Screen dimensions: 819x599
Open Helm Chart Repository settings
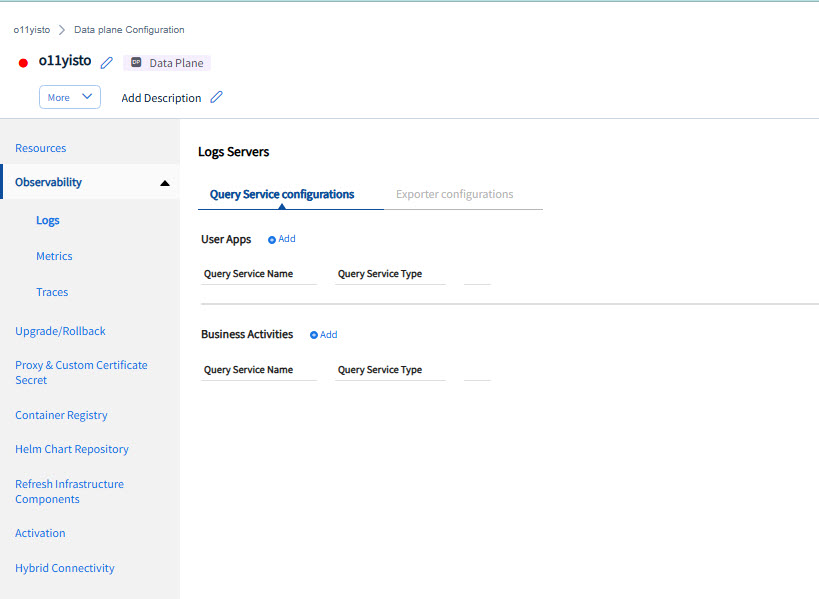pos(72,449)
